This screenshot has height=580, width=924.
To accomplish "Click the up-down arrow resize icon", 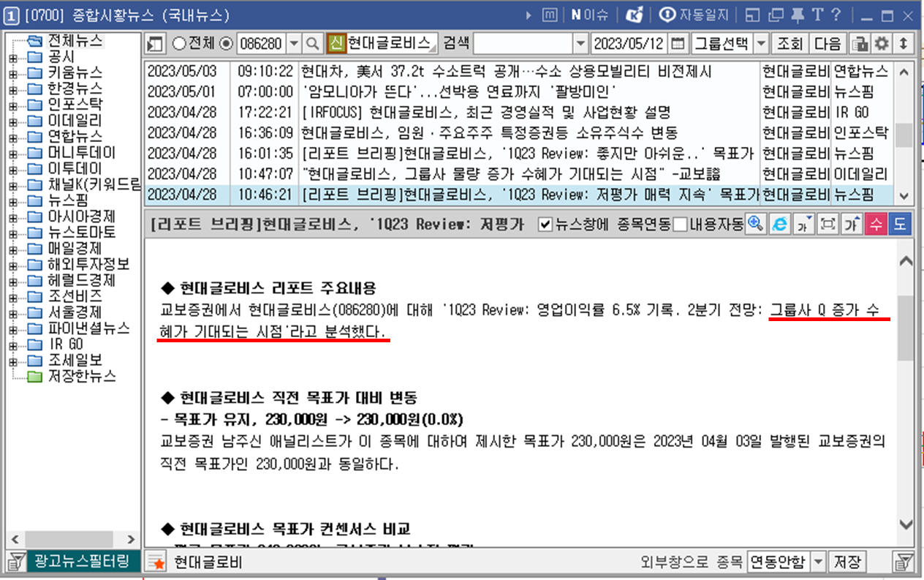I will 904,44.
